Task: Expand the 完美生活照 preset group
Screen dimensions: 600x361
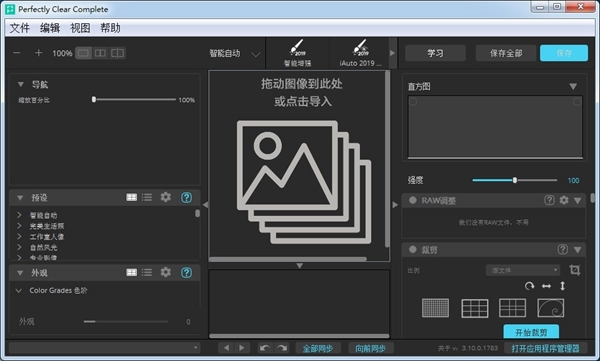Action: tap(19, 226)
